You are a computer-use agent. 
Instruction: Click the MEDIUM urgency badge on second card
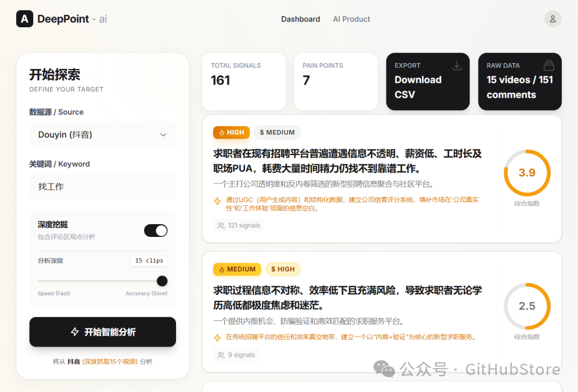(237, 269)
